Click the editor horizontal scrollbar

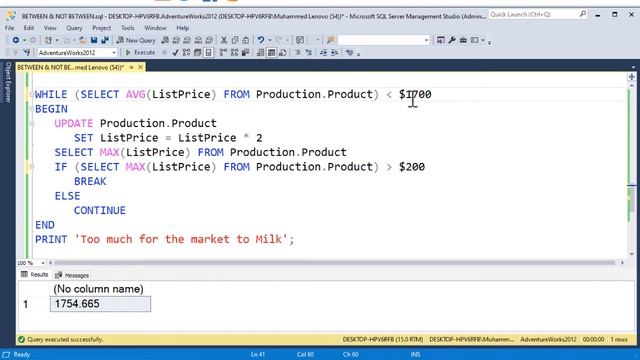coord(334,263)
